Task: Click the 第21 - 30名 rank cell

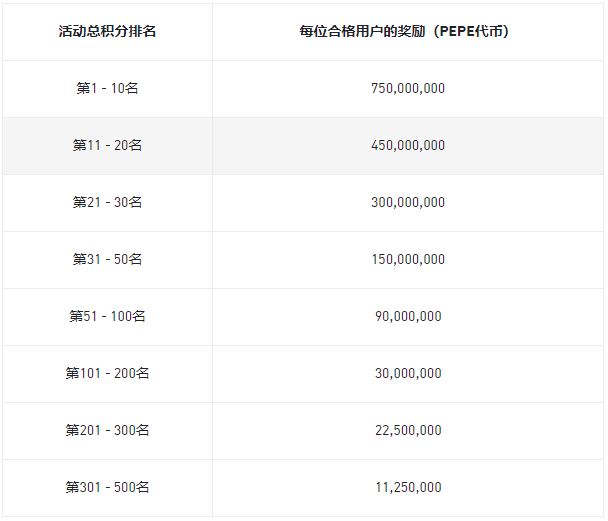Action: pos(107,202)
